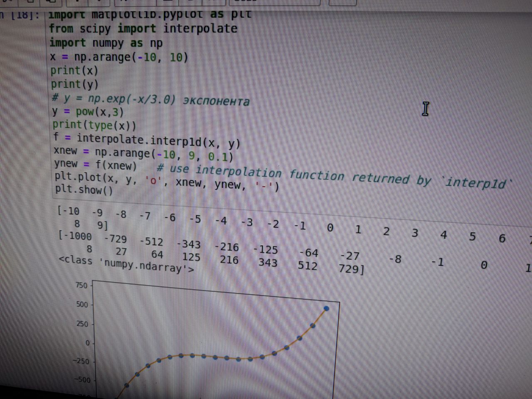Click the positive '125' output value

(x=191, y=257)
